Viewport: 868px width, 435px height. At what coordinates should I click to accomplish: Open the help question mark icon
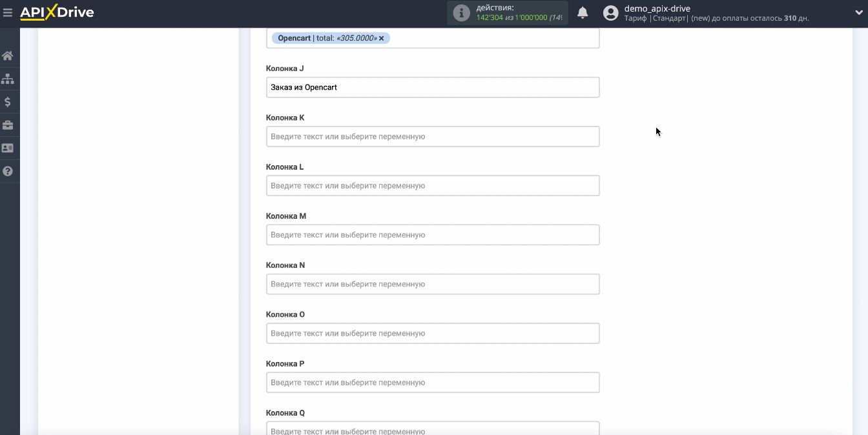tap(8, 172)
